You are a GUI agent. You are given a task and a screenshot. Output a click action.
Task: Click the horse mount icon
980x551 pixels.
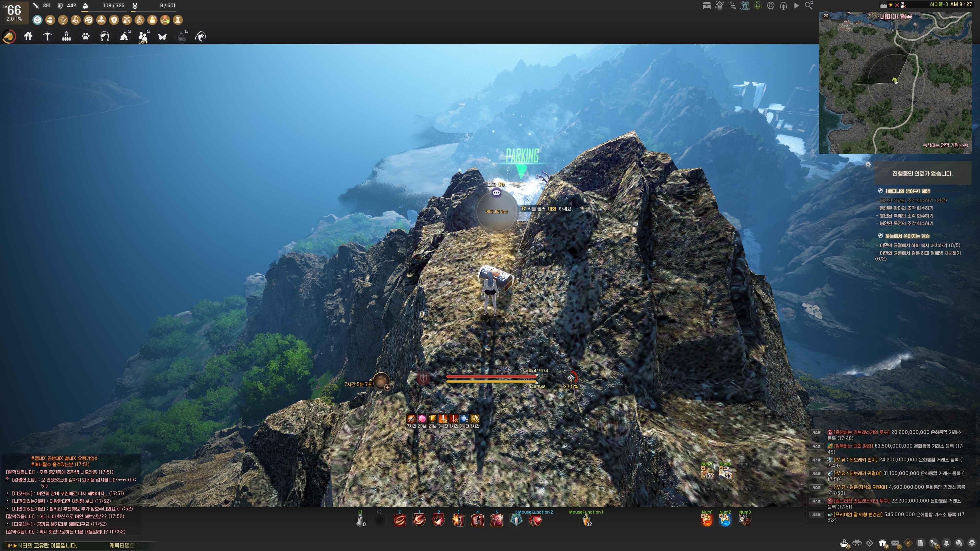[x=9, y=36]
